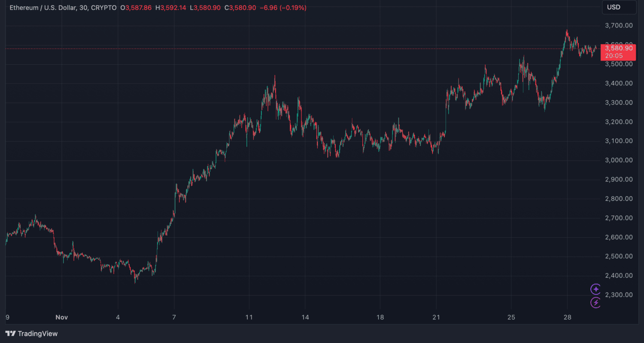The width and height of the screenshot is (644, 343).
Task: Click the 3,700.00 price axis label
Action: [x=618, y=26]
